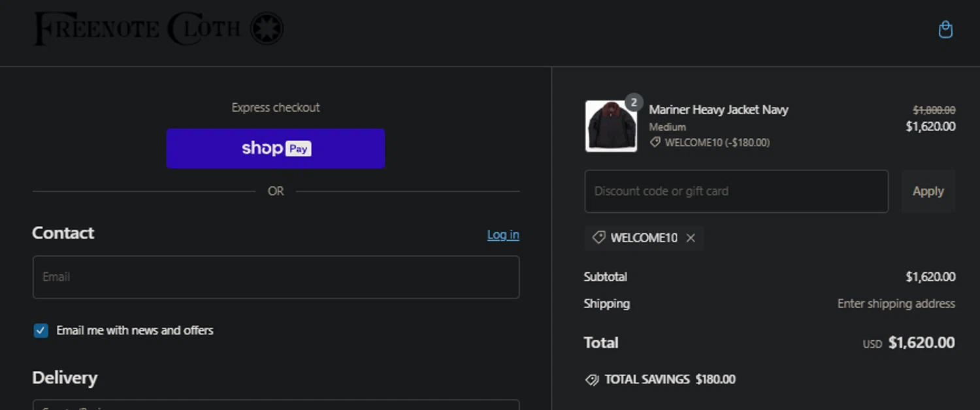Click the Delivery heading
The height and width of the screenshot is (410, 980).
[65, 378]
